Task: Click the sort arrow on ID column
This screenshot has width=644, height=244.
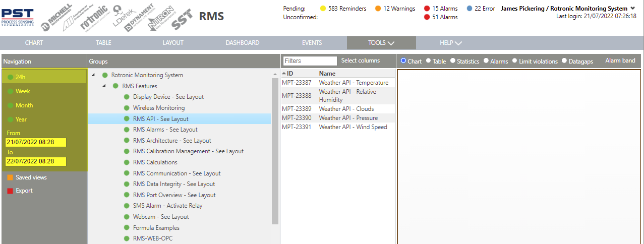Action: pos(284,74)
